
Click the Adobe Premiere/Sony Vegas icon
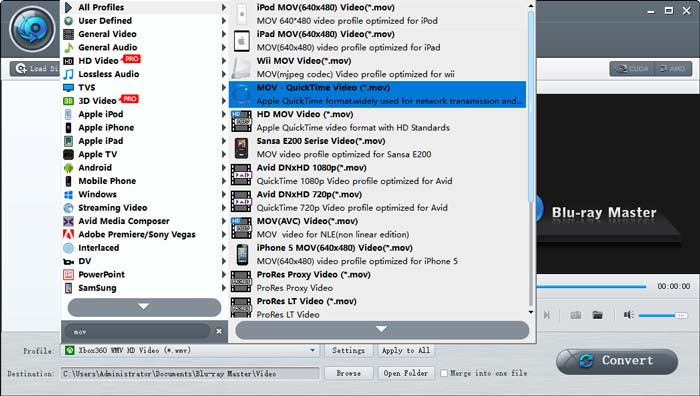pyautogui.click(x=68, y=234)
